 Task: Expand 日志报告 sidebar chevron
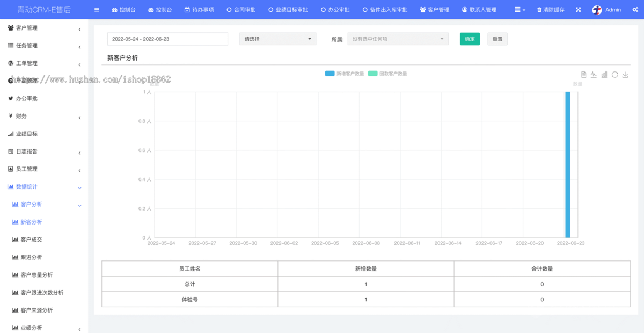[79, 153]
